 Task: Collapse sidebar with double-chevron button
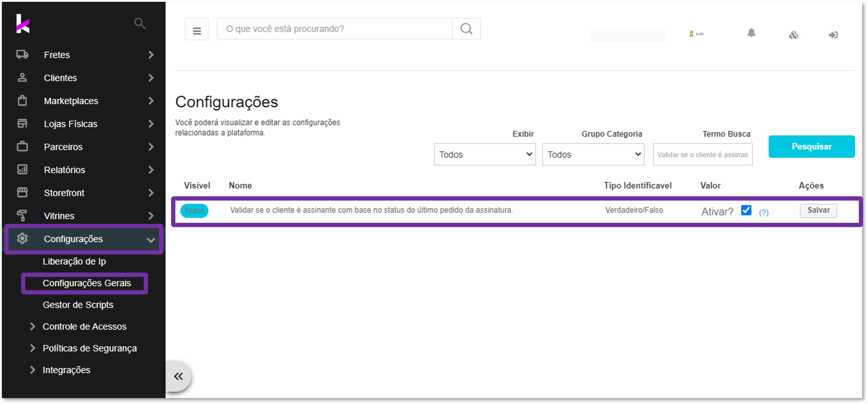coord(179,376)
